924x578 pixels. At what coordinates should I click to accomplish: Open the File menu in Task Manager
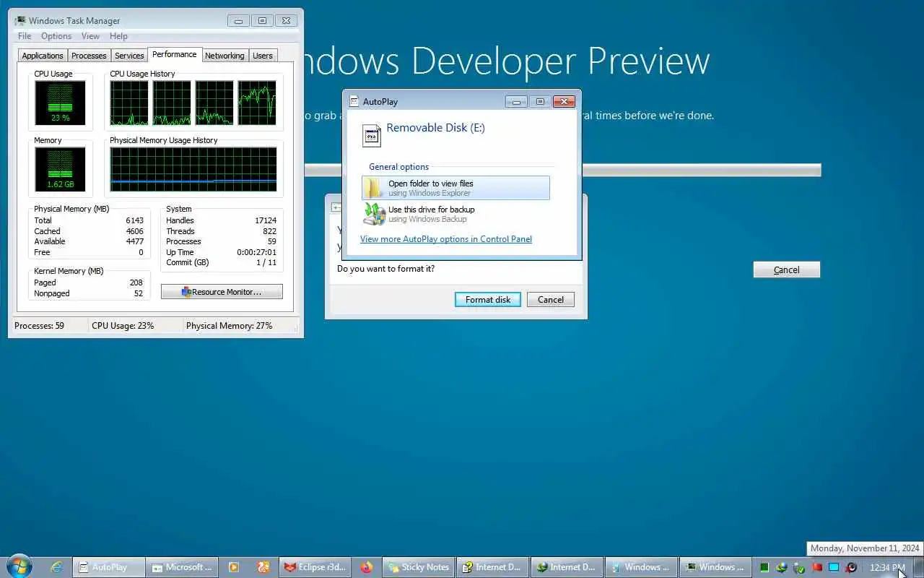click(25, 36)
